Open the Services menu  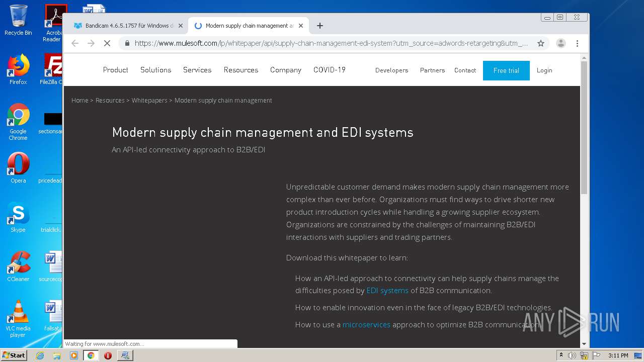197,70
